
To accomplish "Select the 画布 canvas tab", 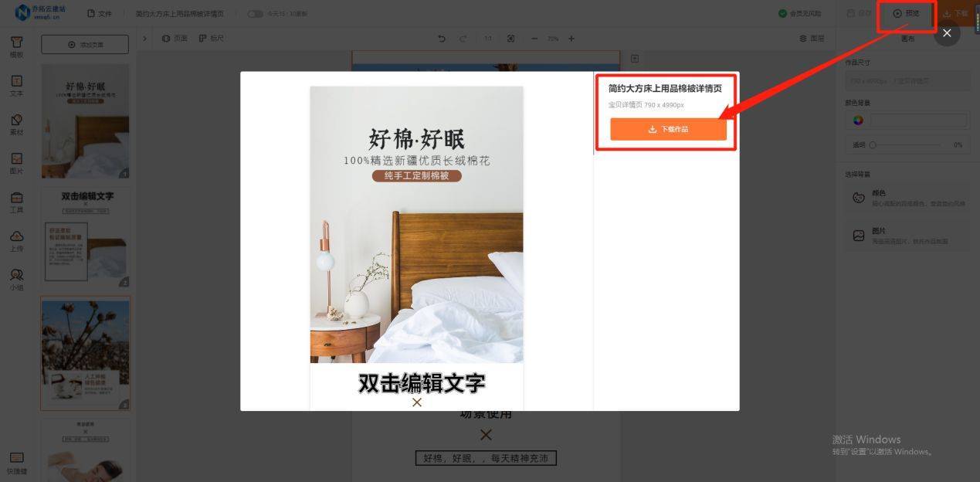I will coord(907,39).
